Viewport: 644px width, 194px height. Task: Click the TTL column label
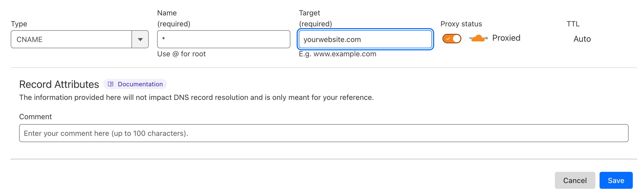[x=573, y=24]
